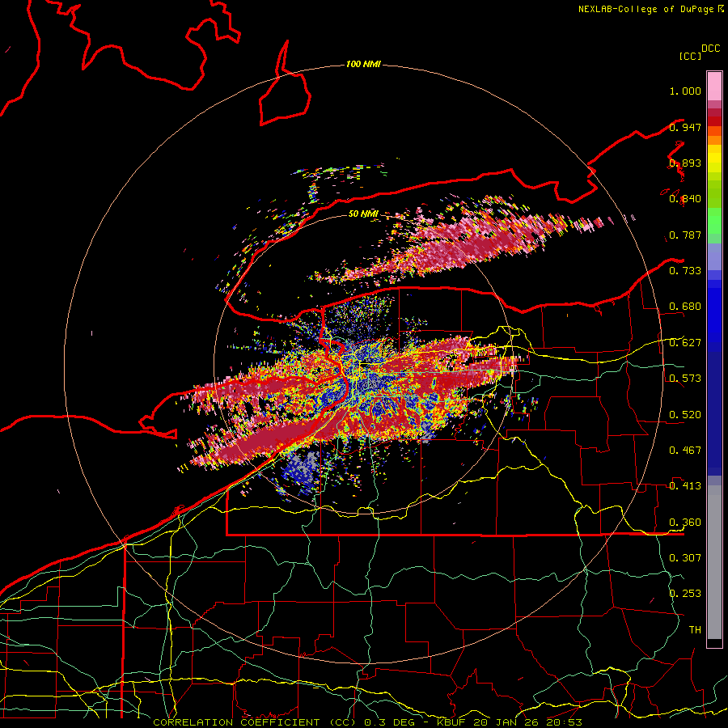
Task: Click the 0.893 legend value
Action: tap(685, 163)
